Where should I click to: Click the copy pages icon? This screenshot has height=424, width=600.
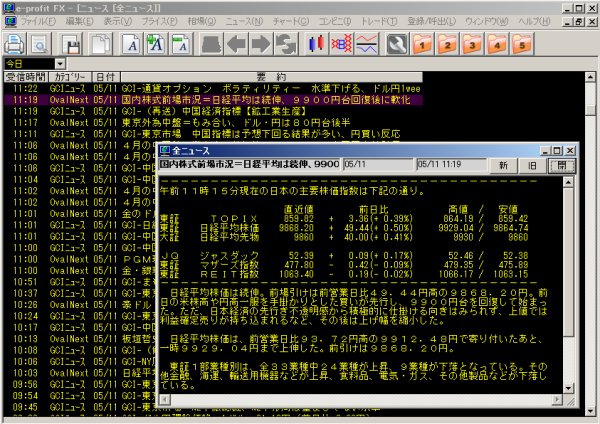[x=100, y=44]
